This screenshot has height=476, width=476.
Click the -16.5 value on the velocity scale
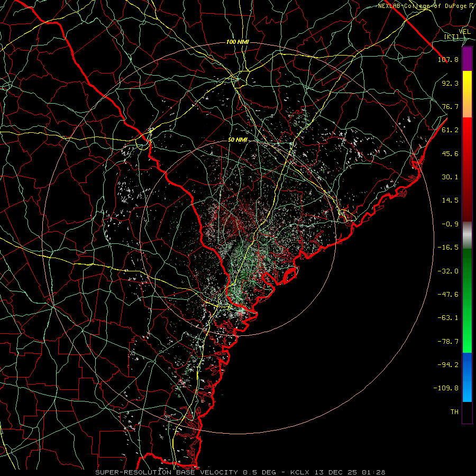click(x=448, y=248)
